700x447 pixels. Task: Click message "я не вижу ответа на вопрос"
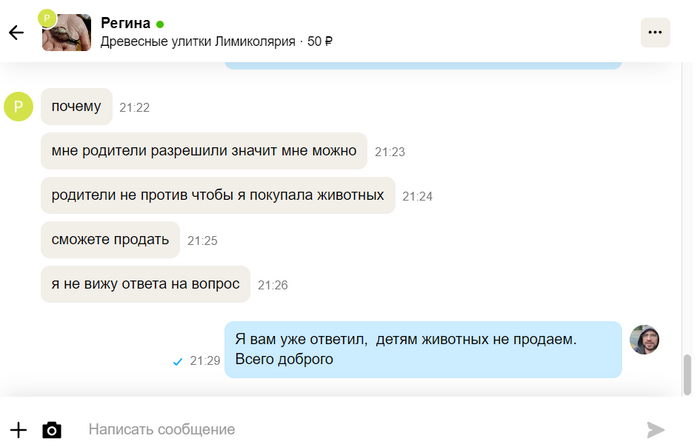tap(145, 284)
